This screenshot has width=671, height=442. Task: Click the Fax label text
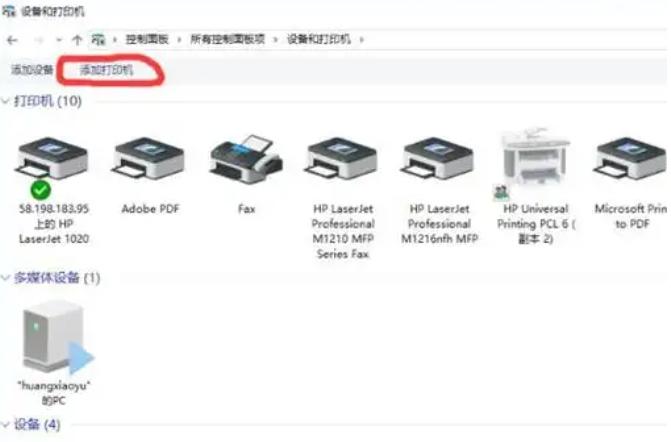coord(246,209)
